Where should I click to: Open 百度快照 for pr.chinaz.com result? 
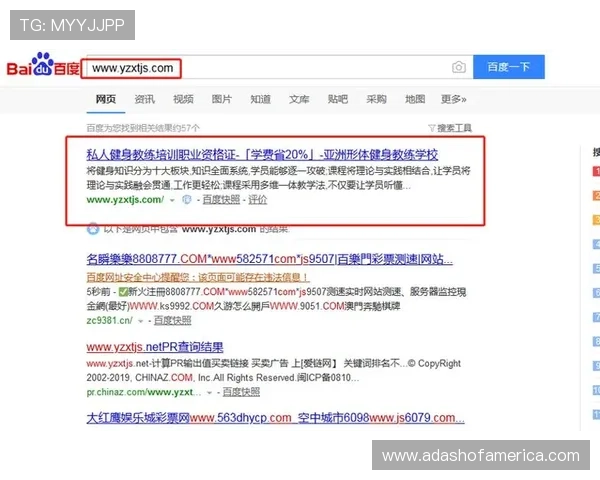(x=241, y=392)
